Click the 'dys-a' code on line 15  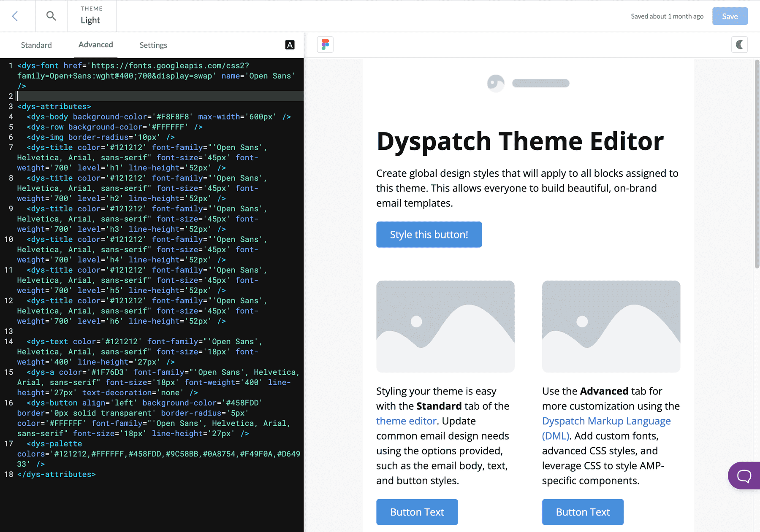(x=43, y=373)
